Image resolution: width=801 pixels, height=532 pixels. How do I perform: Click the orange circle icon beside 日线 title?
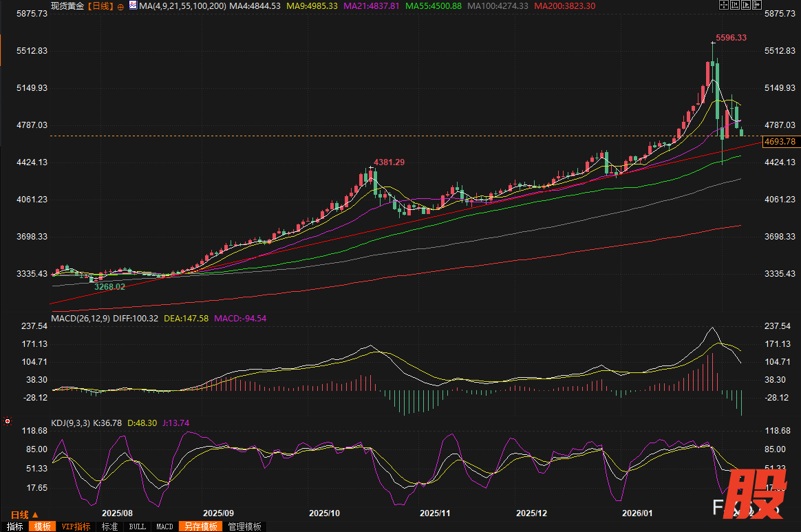tap(121, 6)
